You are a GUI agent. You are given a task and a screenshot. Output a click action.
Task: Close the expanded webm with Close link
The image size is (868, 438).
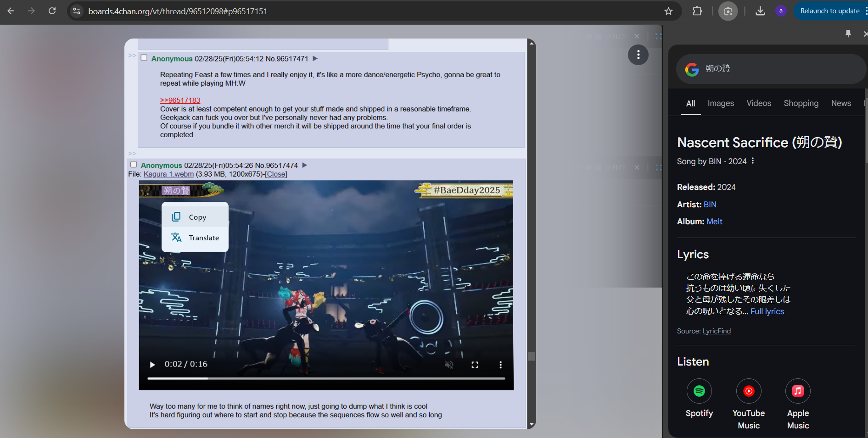click(x=276, y=174)
